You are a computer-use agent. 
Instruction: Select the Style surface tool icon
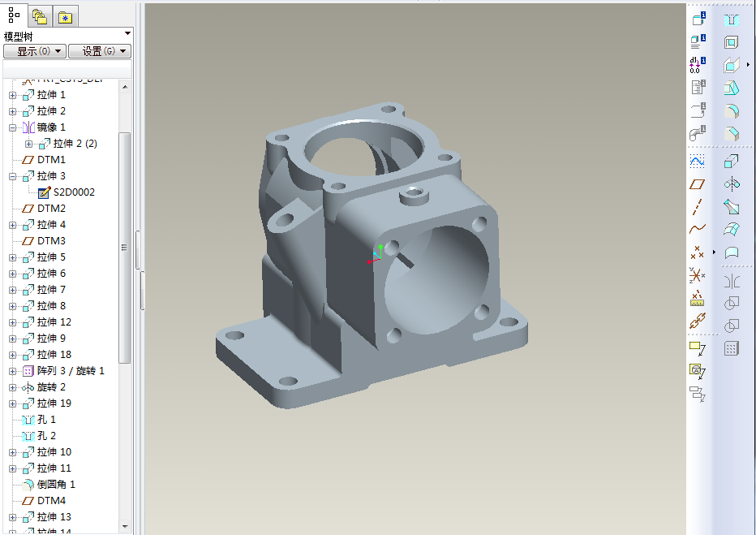point(732,252)
